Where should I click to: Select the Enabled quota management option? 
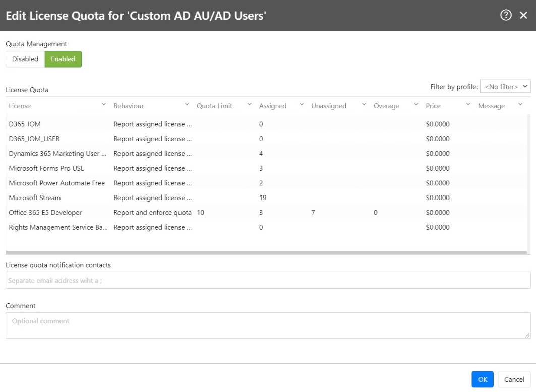tap(63, 59)
